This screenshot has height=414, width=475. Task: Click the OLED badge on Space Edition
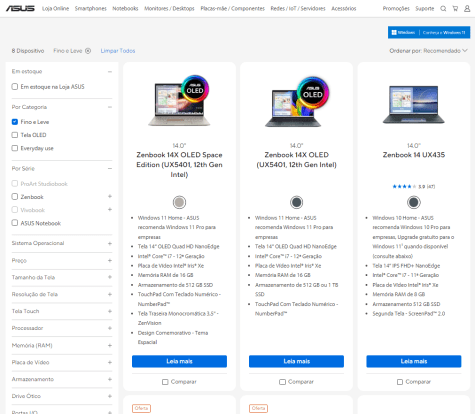pyautogui.click(x=195, y=88)
